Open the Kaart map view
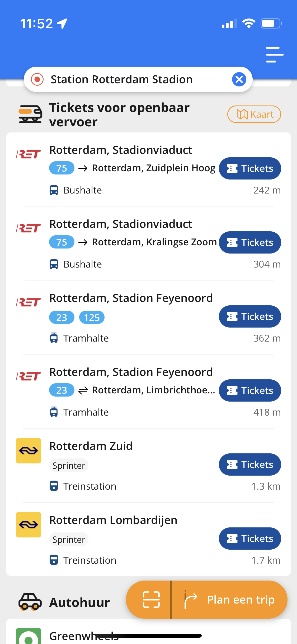This screenshot has width=297, height=644. 254,114
